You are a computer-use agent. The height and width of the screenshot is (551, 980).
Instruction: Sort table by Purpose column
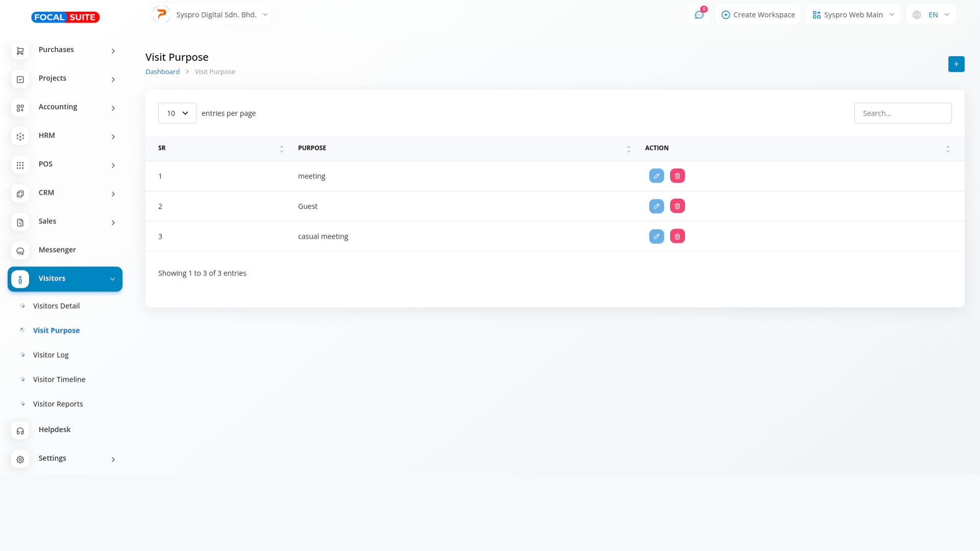coord(628,148)
